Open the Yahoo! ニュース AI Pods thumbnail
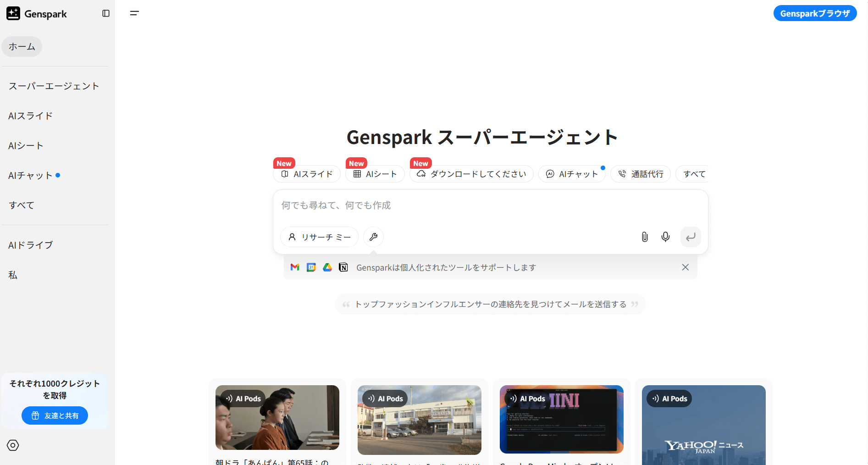 click(x=704, y=425)
